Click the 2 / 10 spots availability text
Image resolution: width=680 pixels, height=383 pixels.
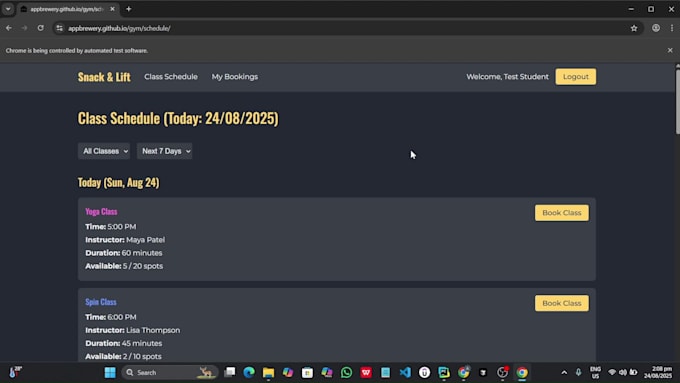point(142,357)
